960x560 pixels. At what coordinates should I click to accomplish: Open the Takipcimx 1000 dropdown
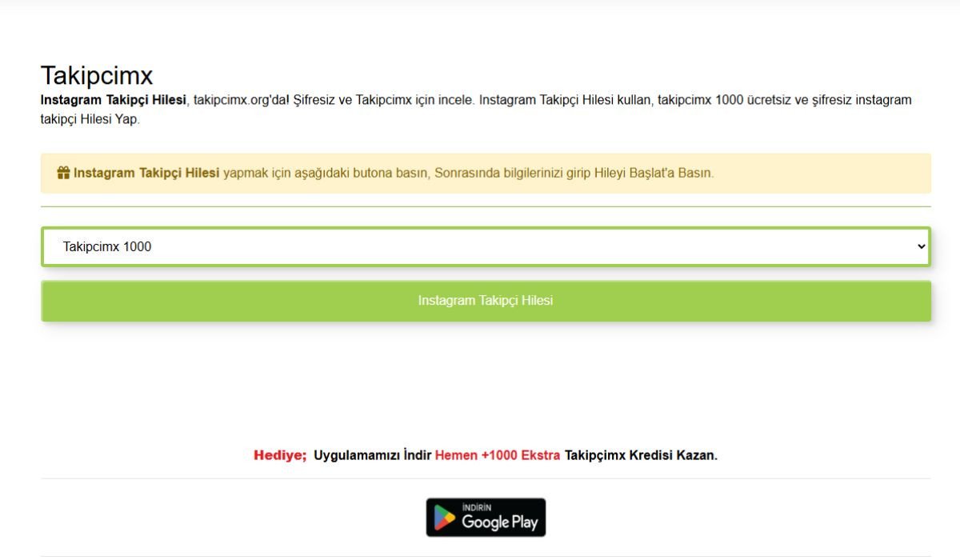tap(486, 246)
